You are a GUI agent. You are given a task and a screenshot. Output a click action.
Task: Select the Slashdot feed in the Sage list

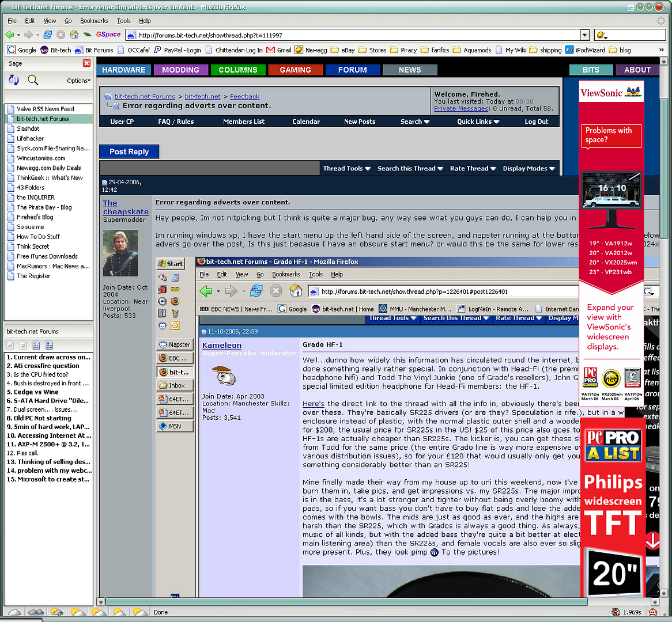tap(28, 128)
